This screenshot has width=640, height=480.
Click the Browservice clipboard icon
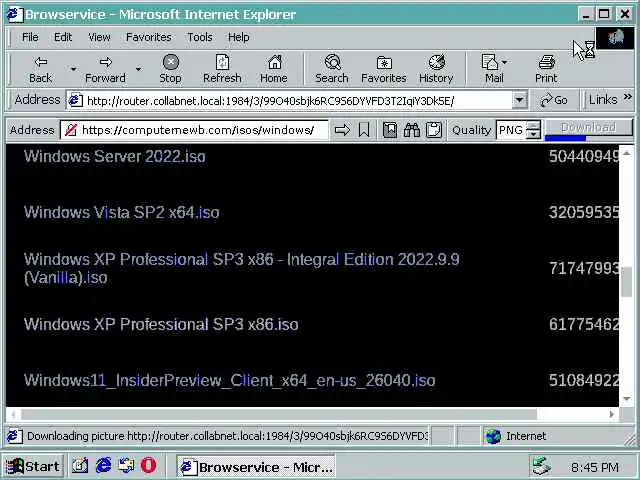(434, 130)
